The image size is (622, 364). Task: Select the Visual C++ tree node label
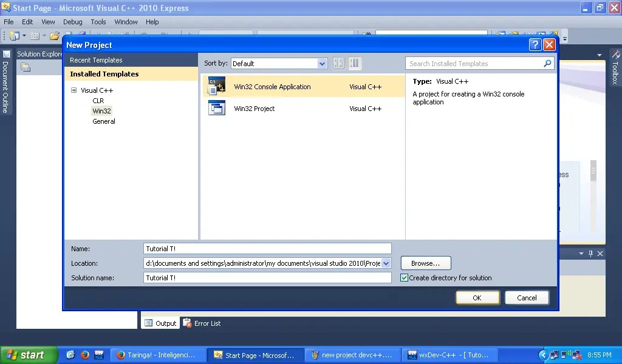click(97, 90)
